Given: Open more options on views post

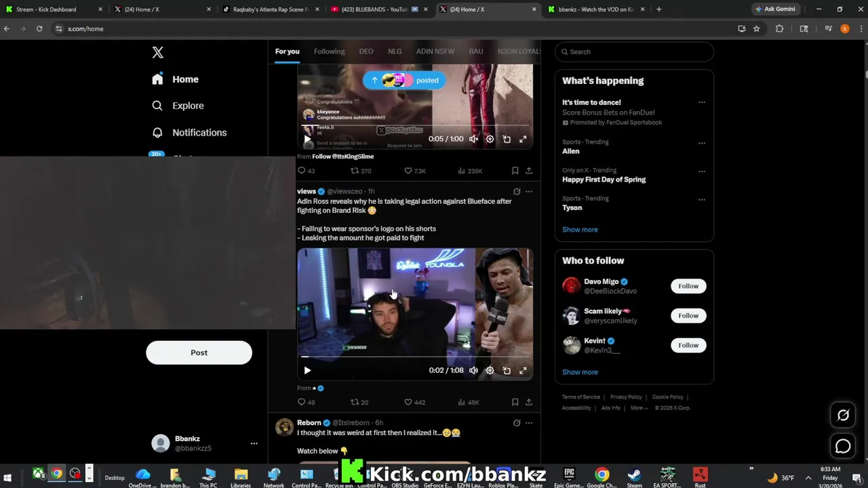Looking at the screenshot, I should 529,192.
